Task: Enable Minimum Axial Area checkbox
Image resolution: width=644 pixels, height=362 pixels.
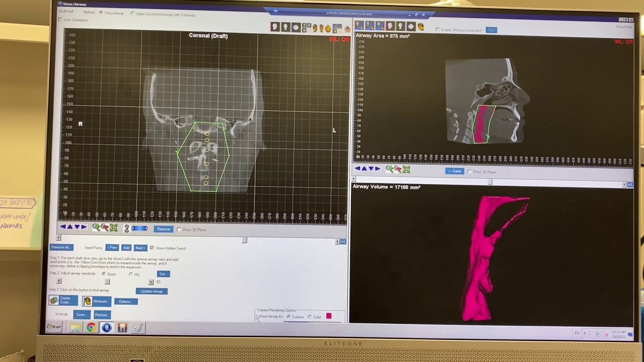Action: pos(437,30)
